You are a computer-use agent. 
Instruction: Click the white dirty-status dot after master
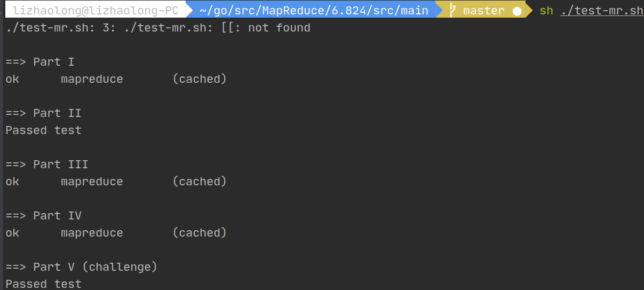516,11
